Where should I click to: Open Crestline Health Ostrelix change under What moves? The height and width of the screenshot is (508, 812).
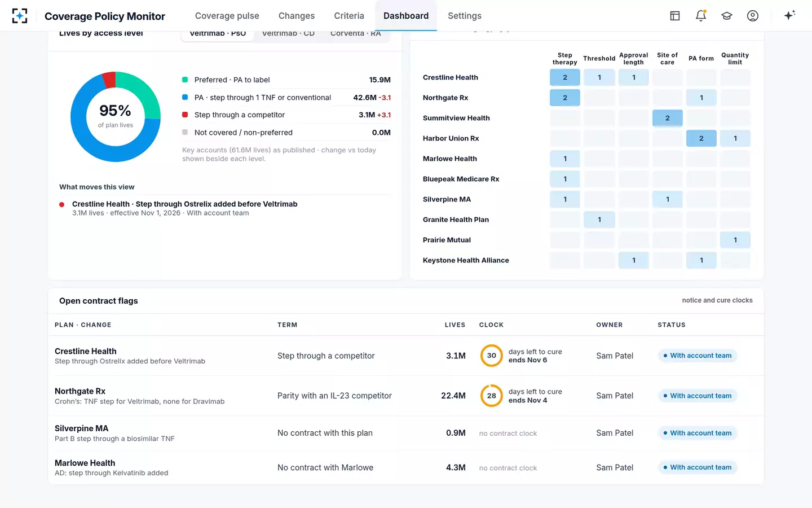[x=225, y=208]
